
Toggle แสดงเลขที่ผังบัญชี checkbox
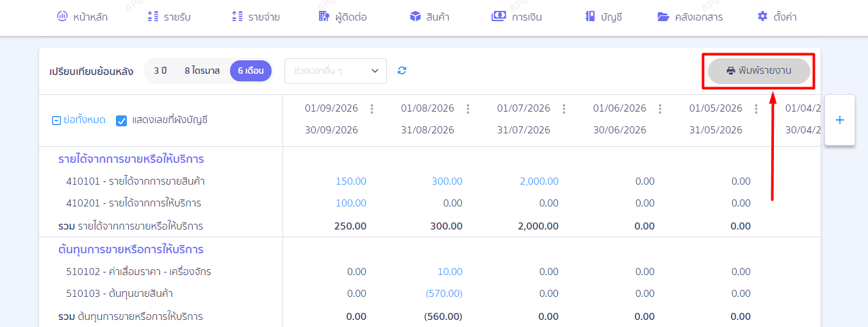point(122,120)
